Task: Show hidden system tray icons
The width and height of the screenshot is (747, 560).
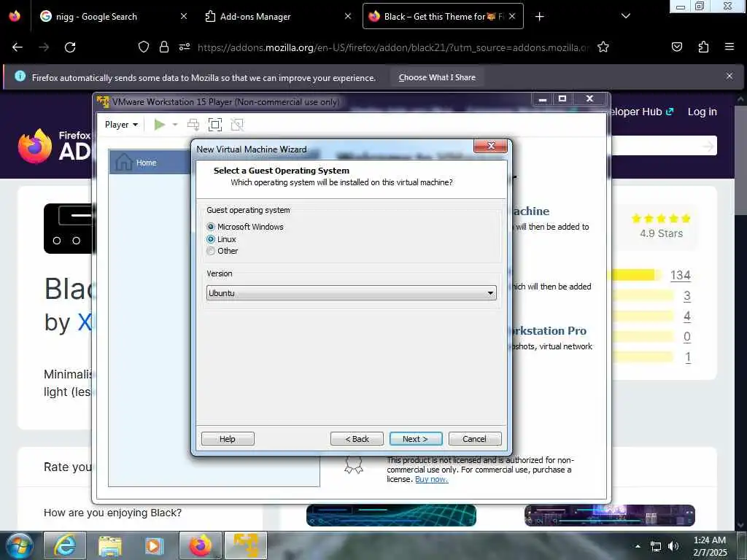Action: pos(638,546)
